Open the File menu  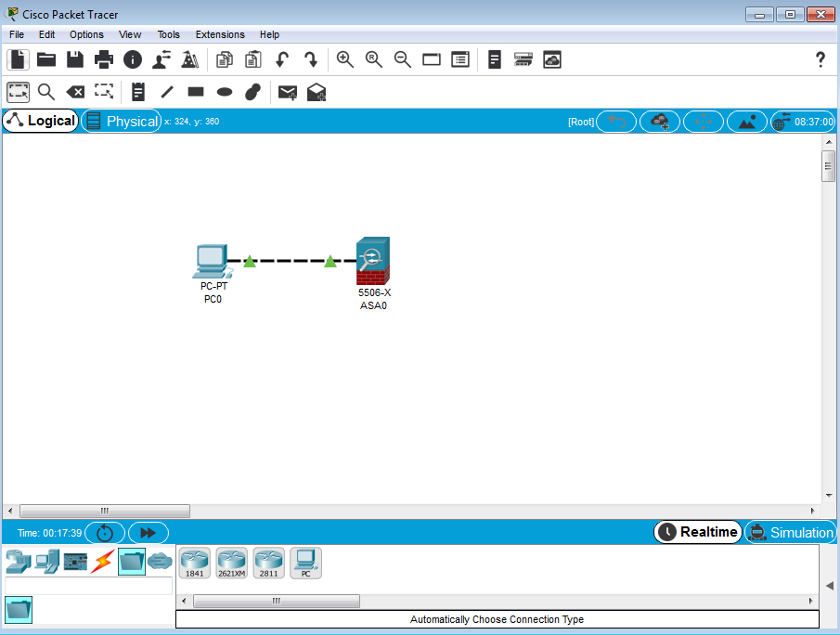click(x=17, y=34)
